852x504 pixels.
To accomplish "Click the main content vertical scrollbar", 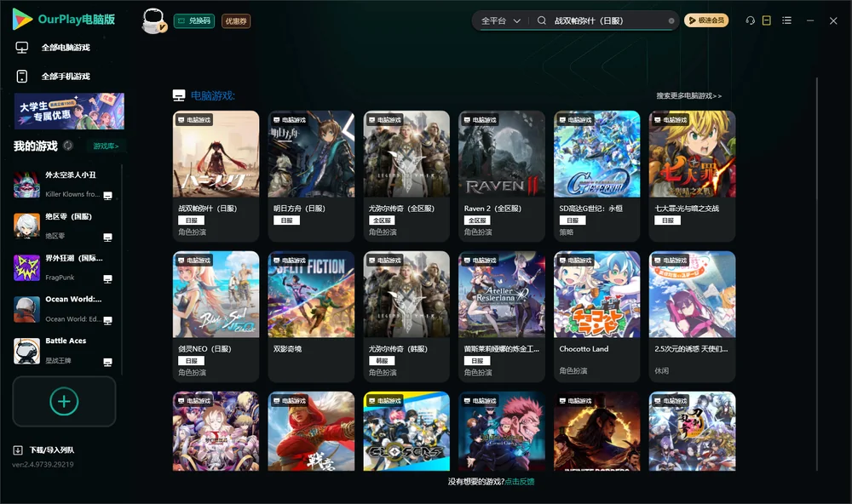I will pyautogui.click(x=817, y=274).
